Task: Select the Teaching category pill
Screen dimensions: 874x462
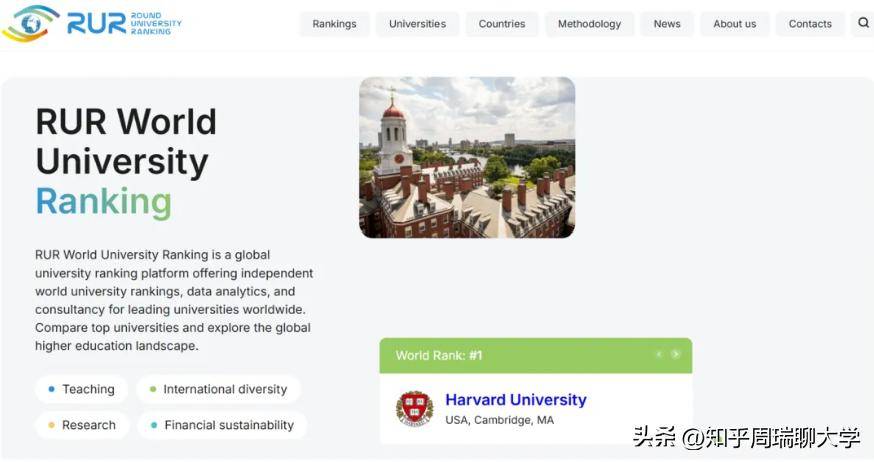Action: pyautogui.click(x=82, y=389)
